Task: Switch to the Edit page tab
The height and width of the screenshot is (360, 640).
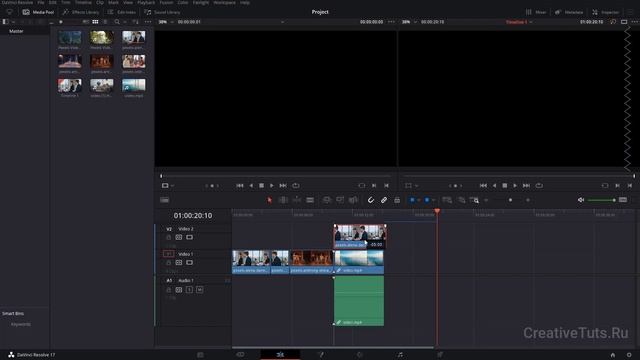Action: 280,355
